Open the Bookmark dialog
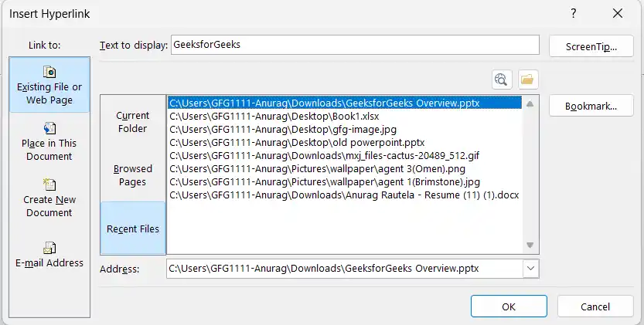The image size is (644, 325). pos(591,106)
